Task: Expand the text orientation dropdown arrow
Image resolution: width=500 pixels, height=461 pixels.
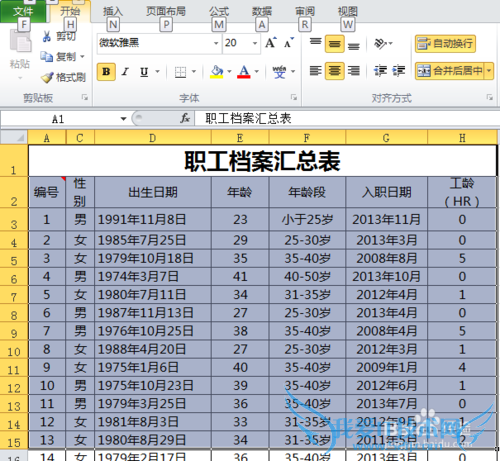Action: click(391, 44)
